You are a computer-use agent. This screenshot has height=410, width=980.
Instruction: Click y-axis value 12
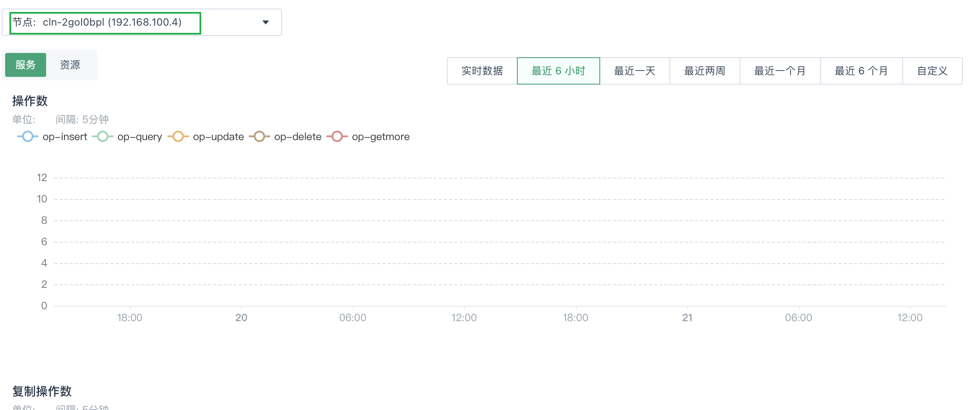pos(42,178)
